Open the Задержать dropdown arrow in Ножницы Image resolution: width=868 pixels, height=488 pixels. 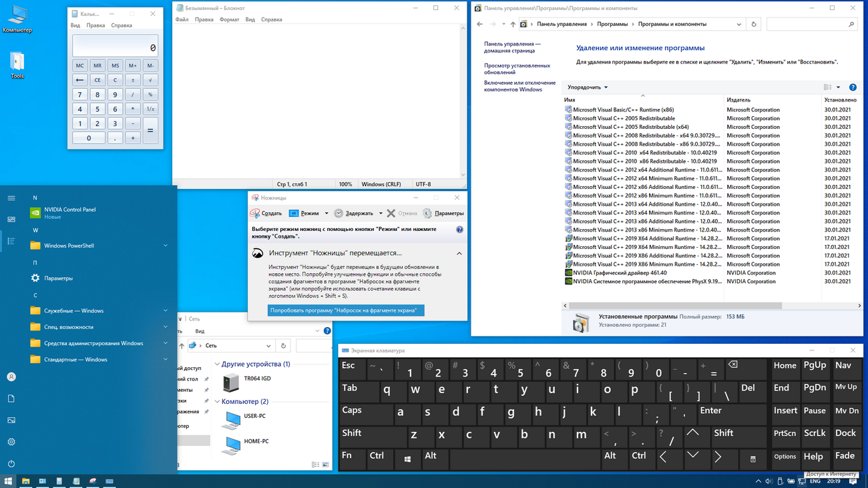tap(381, 214)
